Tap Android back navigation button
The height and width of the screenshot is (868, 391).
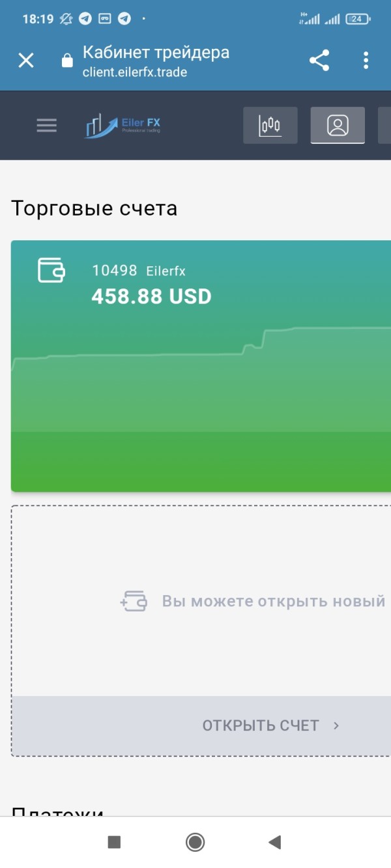(x=274, y=843)
